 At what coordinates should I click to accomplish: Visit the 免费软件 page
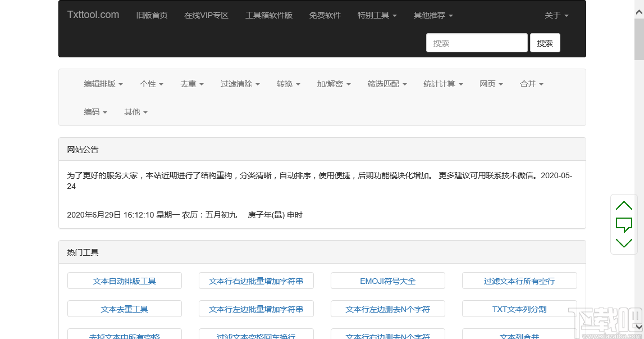point(325,15)
